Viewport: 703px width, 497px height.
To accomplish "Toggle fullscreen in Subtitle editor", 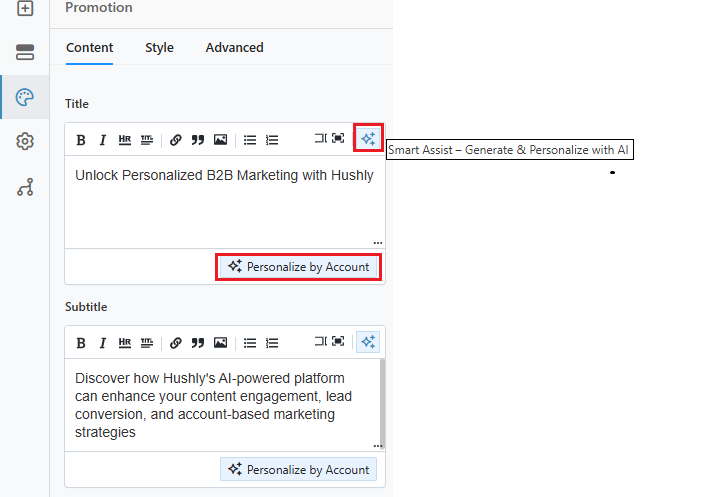I will (338, 341).
